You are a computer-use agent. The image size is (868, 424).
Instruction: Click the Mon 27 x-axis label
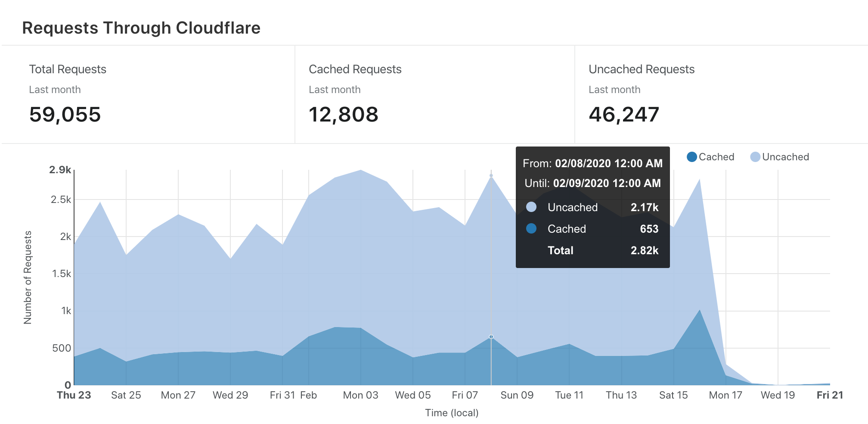178,395
